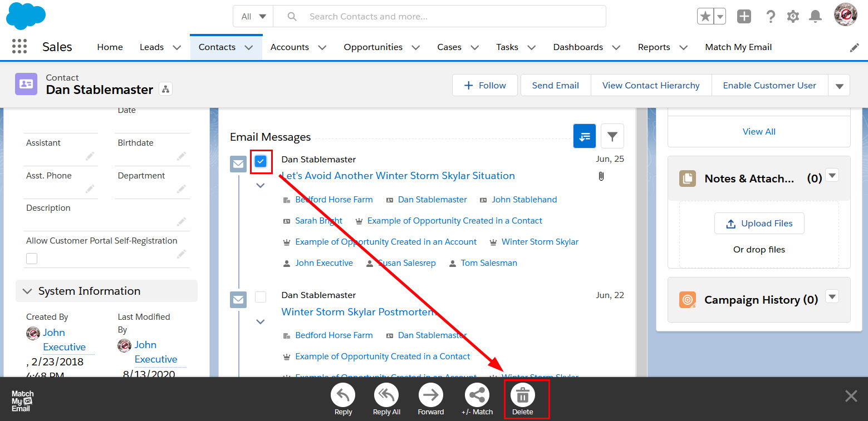Open the search scope All dropdown
The height and width of the screenshot is (421, 868).
[x=253, y=17]
